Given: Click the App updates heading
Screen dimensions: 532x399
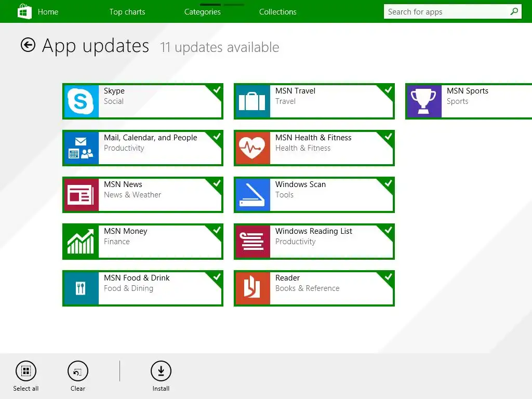Looking at the screenshot, I should pyautogui.click(x=96, y=46).
